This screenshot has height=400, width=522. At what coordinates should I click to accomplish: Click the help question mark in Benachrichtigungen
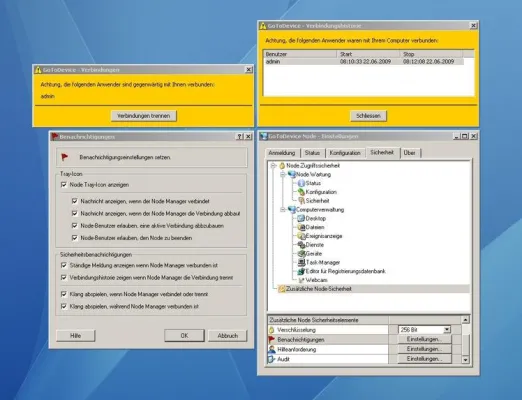pyautogui.click(x=240, y=137)
